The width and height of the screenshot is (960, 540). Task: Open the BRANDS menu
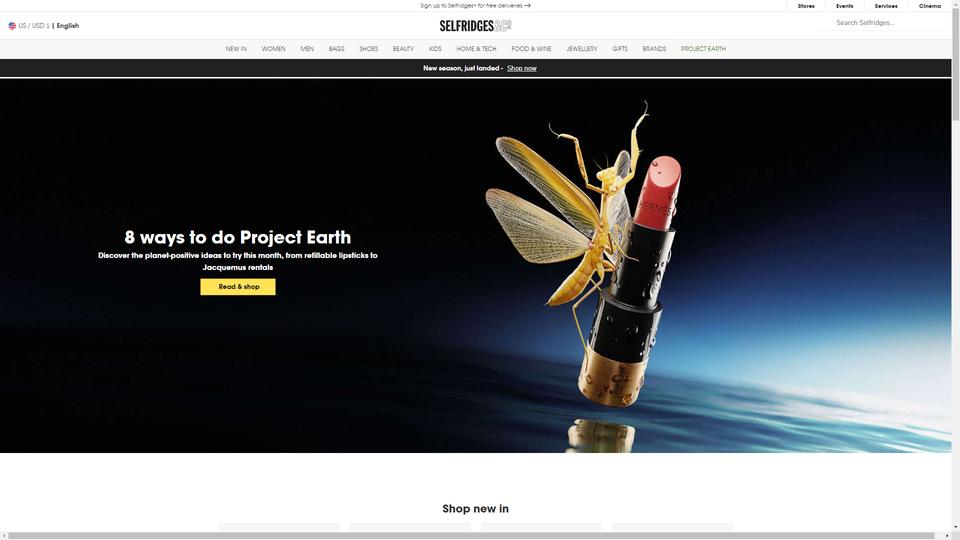pyautogui.click(x=654, y=49)
